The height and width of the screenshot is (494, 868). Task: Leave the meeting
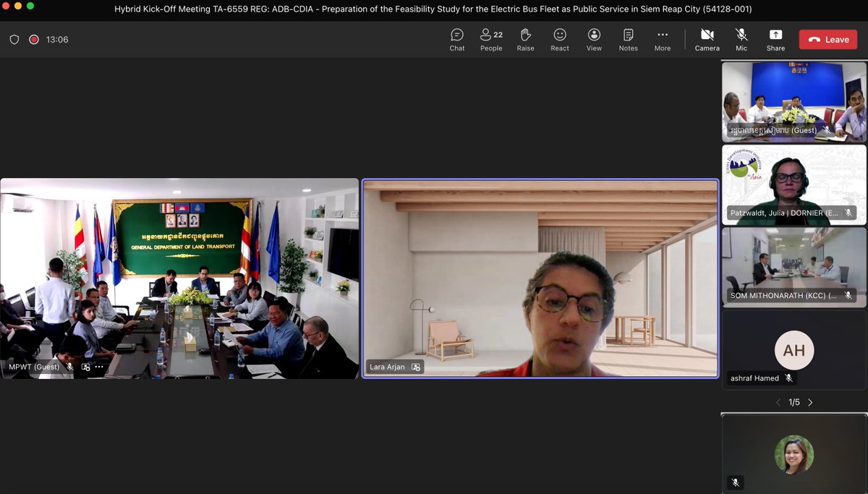coord(827,40)
